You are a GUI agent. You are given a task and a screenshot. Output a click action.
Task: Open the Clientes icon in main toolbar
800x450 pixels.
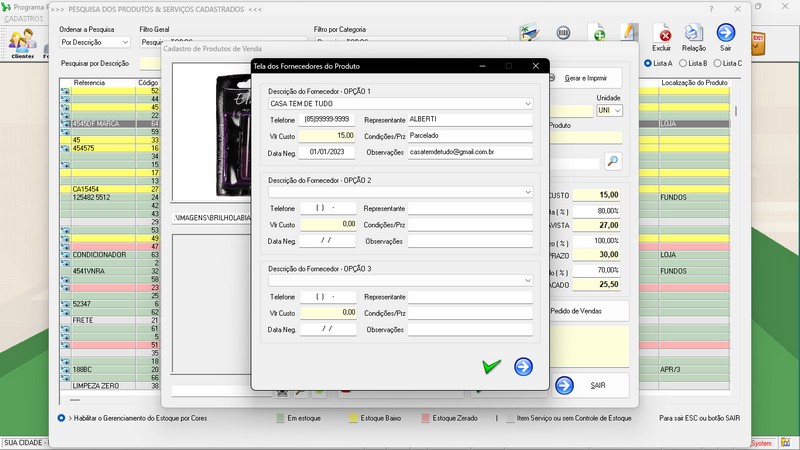click(x=22, y=42)
